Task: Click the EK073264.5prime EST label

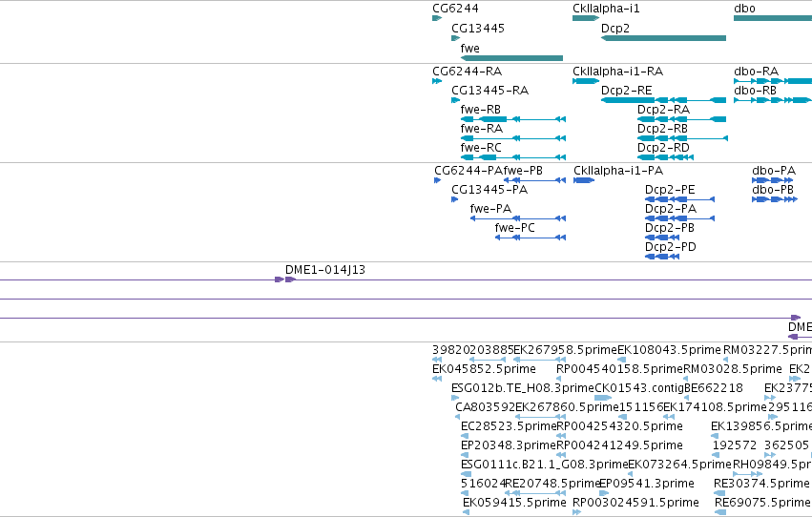Action: pyautogui.click(x=680, y=465)
